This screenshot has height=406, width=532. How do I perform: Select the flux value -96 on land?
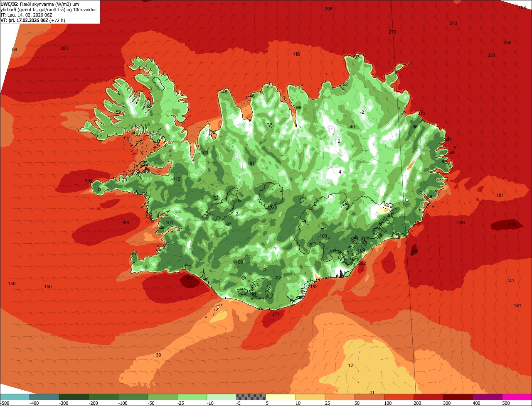(x=414, y=127)
